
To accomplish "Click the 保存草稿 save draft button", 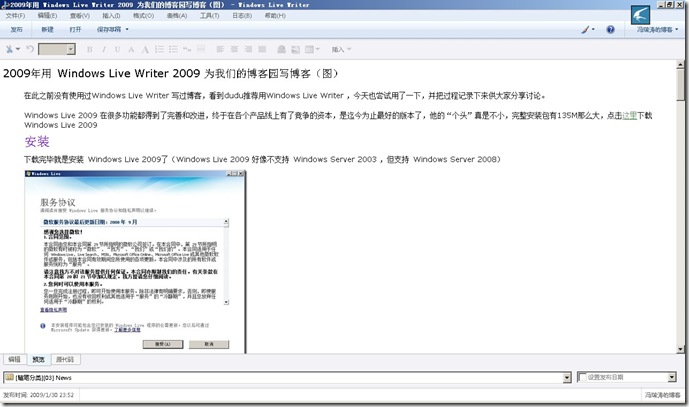I will point(109,29).
